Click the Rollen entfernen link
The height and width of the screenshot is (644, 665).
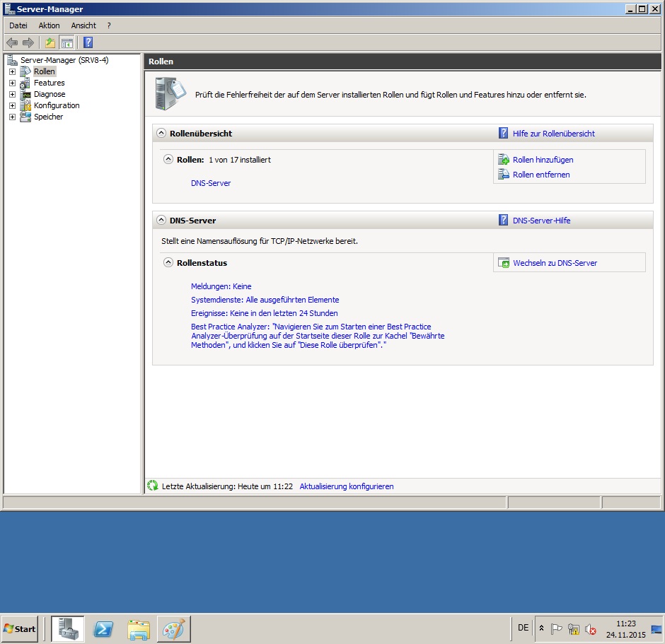[541, 175]
